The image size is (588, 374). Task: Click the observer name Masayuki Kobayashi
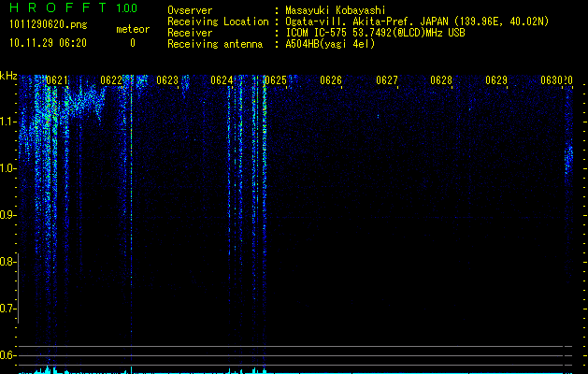pyautogui.click(x=336, y=10)
